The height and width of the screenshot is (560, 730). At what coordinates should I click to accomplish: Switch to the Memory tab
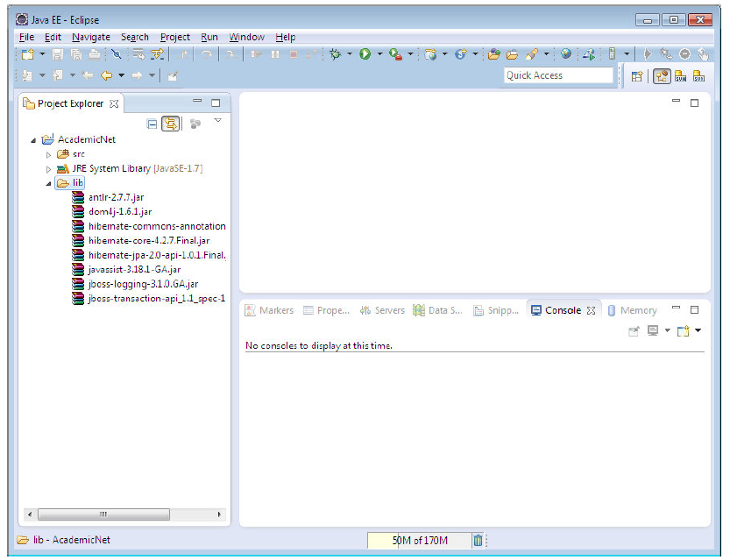coord(633,310)
